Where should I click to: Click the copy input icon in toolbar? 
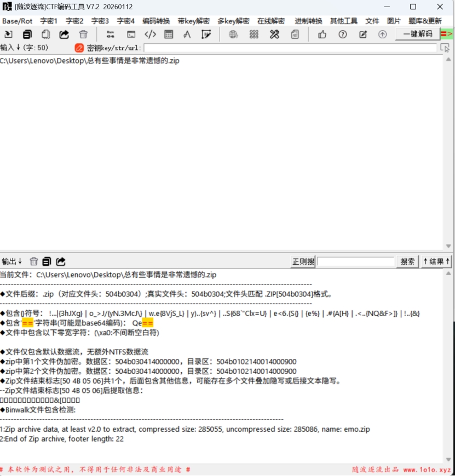pyautogui.click(x=27, y=34)
